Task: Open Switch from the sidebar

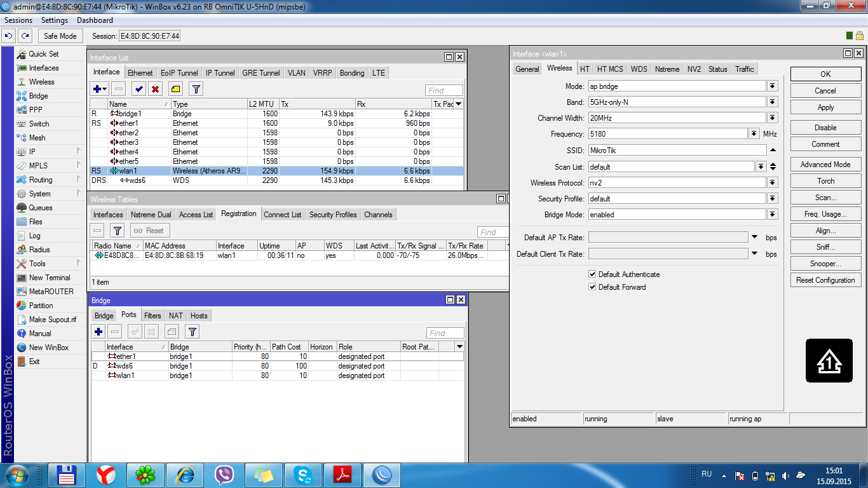Action: point(39,124)
